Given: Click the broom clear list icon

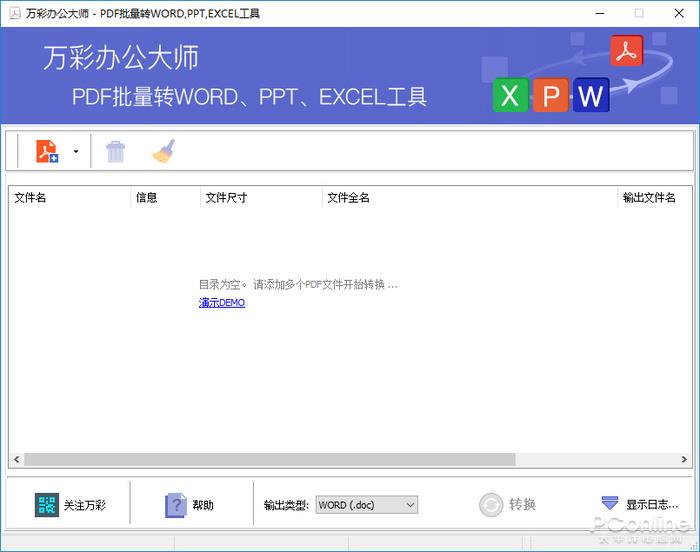Looking at the screenshot, I should (163, 151).
